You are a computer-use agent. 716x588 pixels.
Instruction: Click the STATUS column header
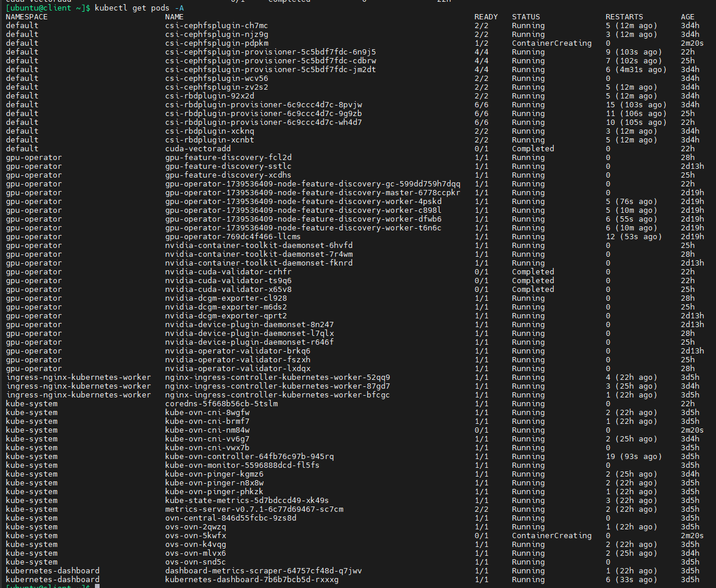coord(526,17)
